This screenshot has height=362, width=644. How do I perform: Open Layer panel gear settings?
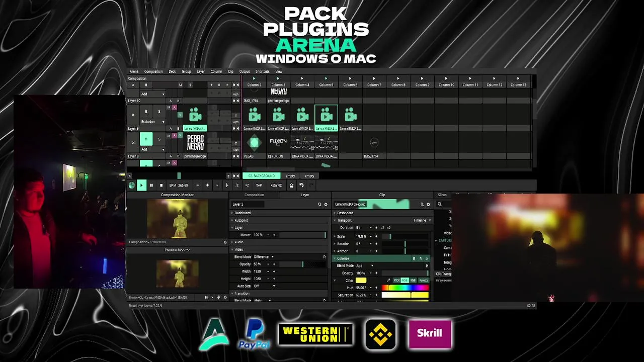[326, 205]
